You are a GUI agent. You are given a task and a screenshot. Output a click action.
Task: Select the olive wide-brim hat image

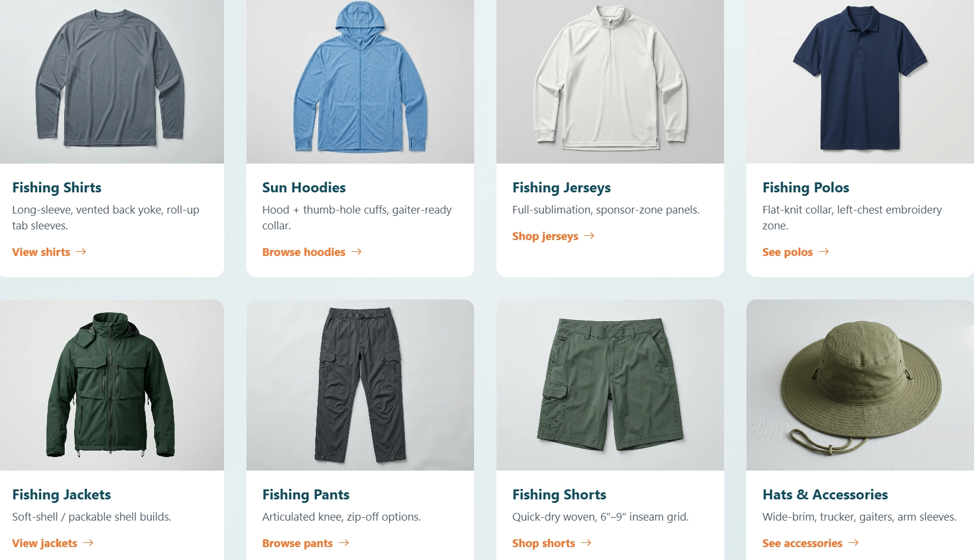pyautogui.click(x=860, y=385)
